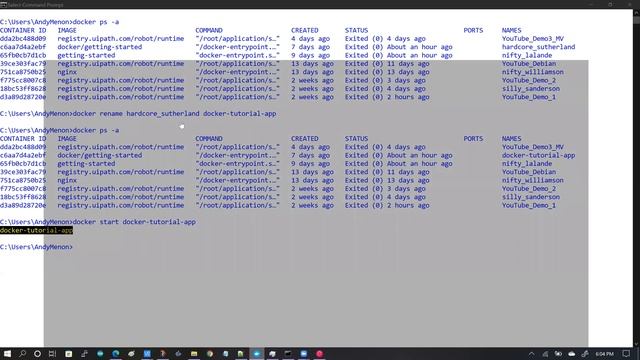Click container ID d3a89d28720e in the second listing
This screenshot has width=640, height=360.
[23, 205]
